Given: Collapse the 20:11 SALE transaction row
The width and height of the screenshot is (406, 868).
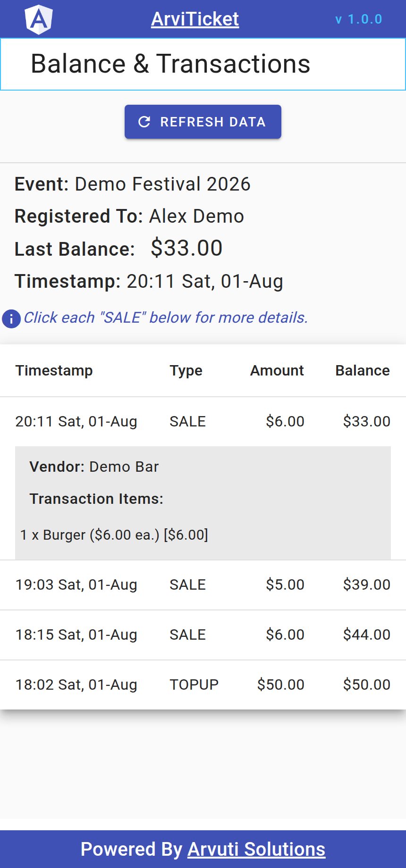Looking at the screenshot, I should (203, 421).
